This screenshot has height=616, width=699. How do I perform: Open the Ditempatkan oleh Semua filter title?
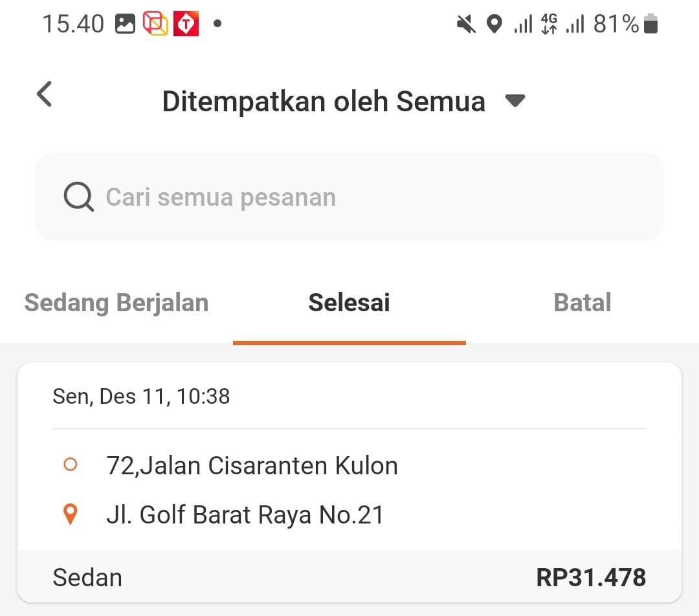[x=324, y=102]
